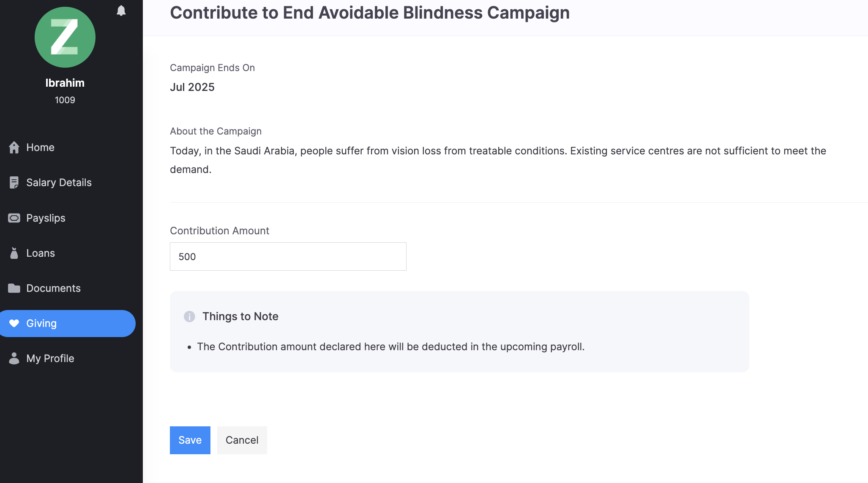Cancel the campaign contribution
The height and width of the screenshot is (483, 868).
(242, 440)
